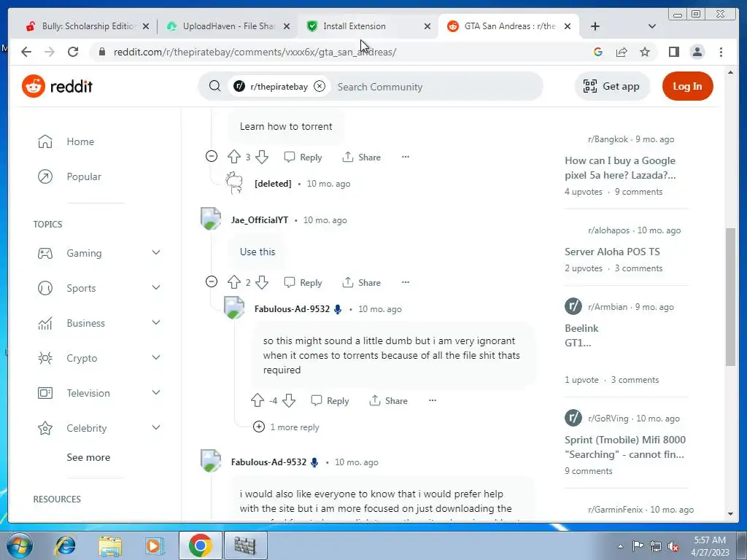The height and width of the screenshot is (560, 747).
Task: Reply to 'Learn how to torrent' comment
Action: coord(303,157)
